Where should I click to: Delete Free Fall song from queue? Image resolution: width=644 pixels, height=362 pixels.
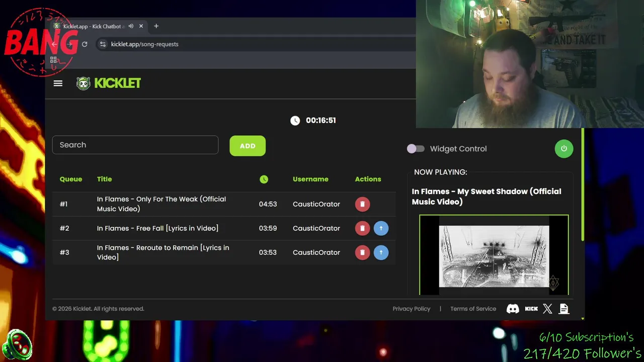[362, 228]
